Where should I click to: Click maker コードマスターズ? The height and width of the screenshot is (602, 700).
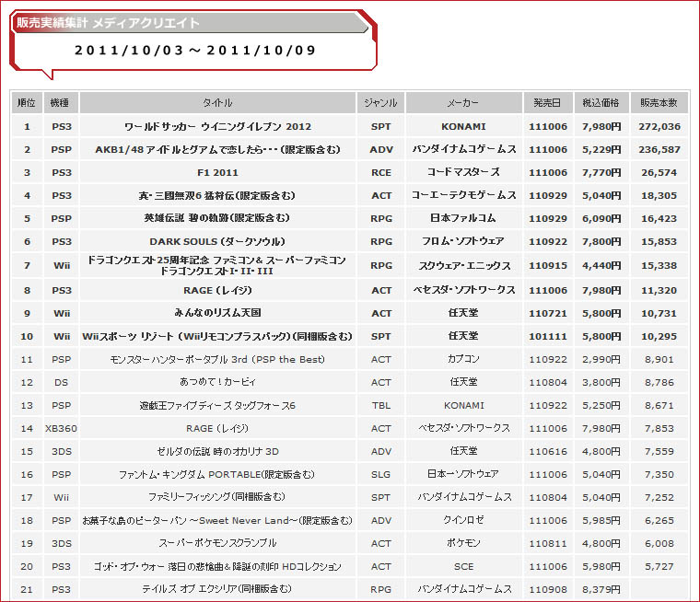(464, 172)
